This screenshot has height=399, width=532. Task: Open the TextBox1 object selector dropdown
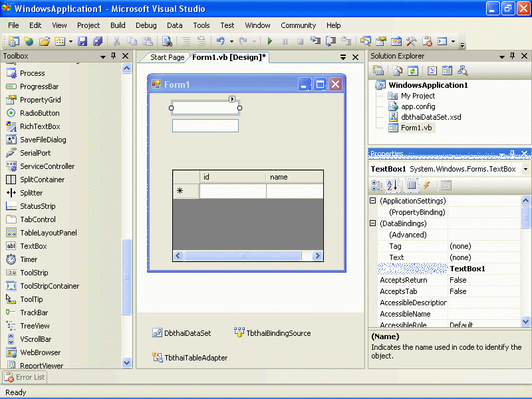coord(525,169)
